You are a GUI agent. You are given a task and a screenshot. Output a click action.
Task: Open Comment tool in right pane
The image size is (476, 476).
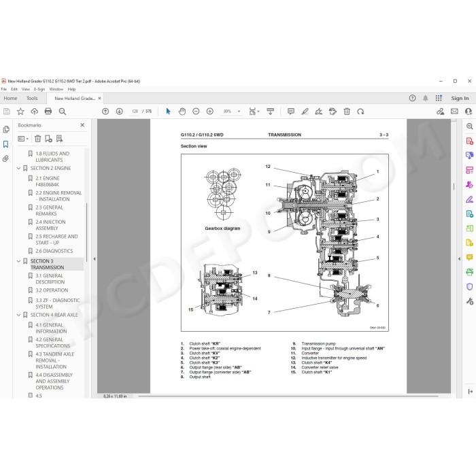tap(470, 258)
